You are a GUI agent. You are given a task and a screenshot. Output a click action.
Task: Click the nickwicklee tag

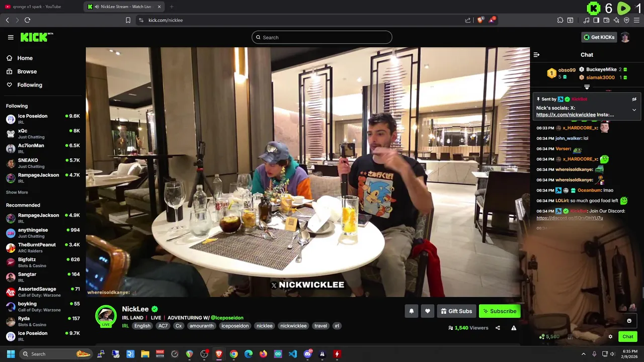pos(293,326)
